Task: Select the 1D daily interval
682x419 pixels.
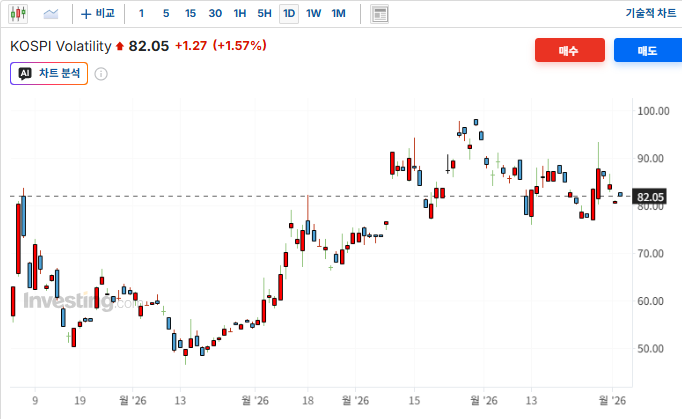Action: pyautogui.click(x=289, y=13)
